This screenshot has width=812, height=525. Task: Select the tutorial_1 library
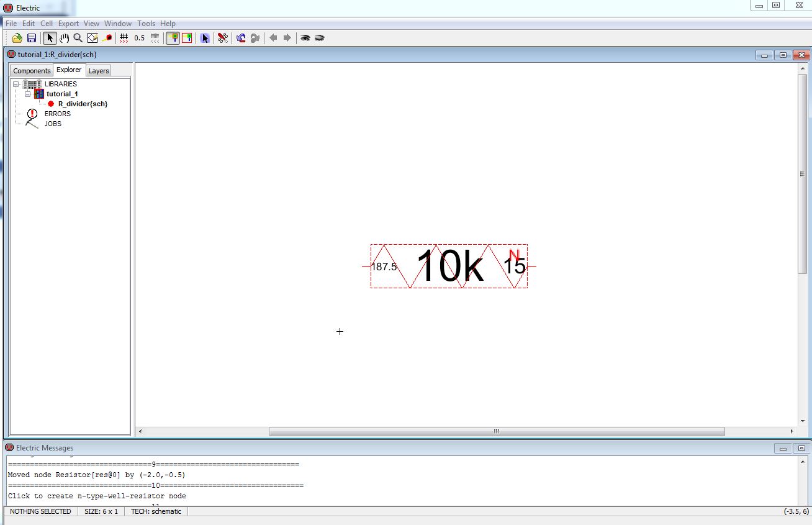(62, 94)
